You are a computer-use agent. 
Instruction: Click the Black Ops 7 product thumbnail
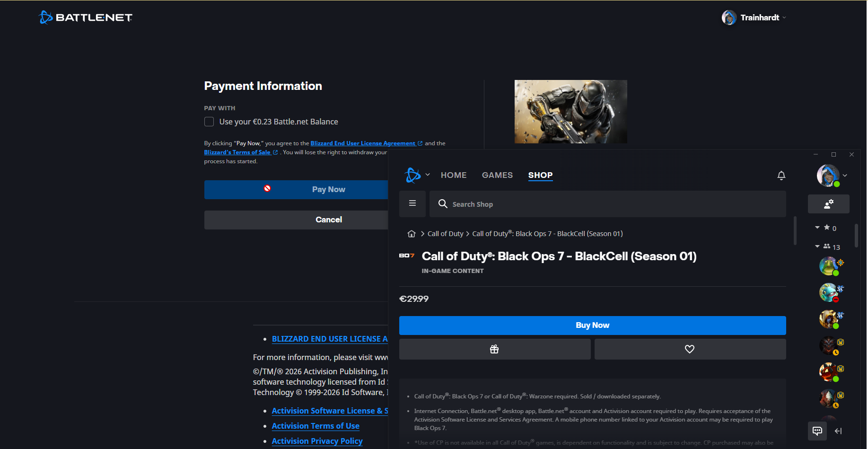[570, 112]
